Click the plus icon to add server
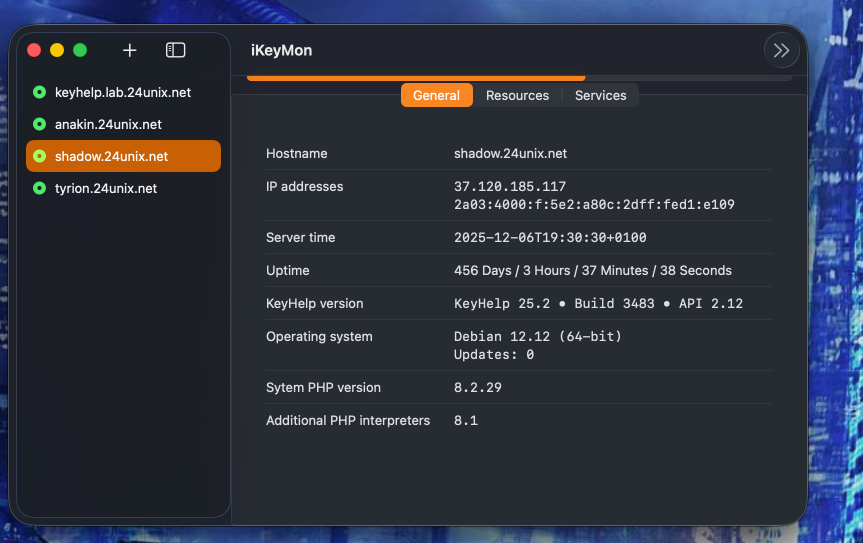 tap(129, 50)
